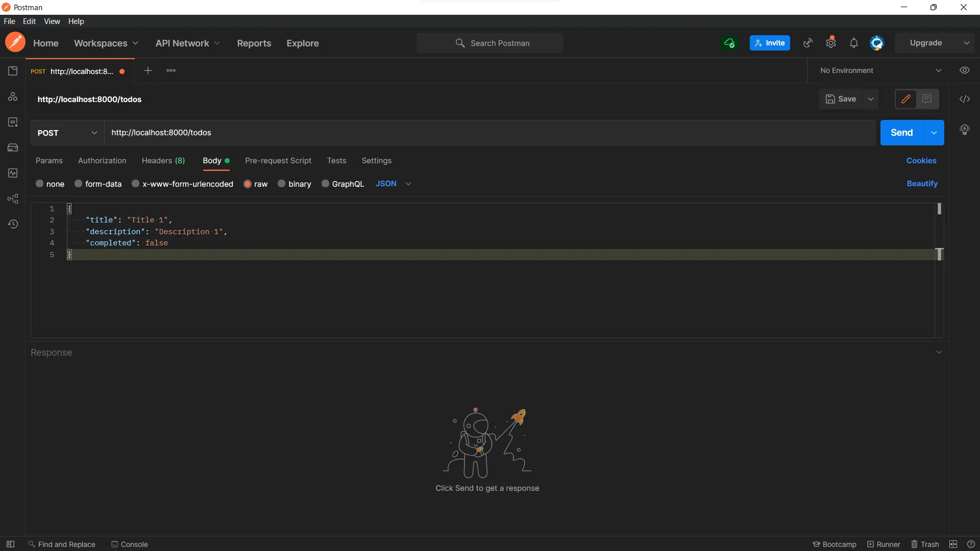Open the code snippet panel icon
The image size is (980, 551).
tap(964, 99)
